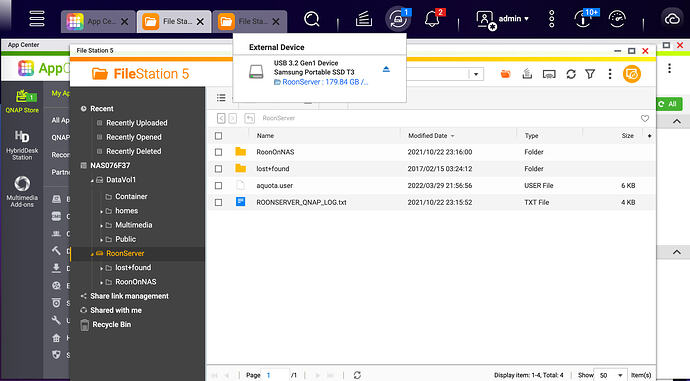Switch view mode with the list icon
The width and height of the screenshot is (690, 381).
pyautogui.click(x=221, y=98)
